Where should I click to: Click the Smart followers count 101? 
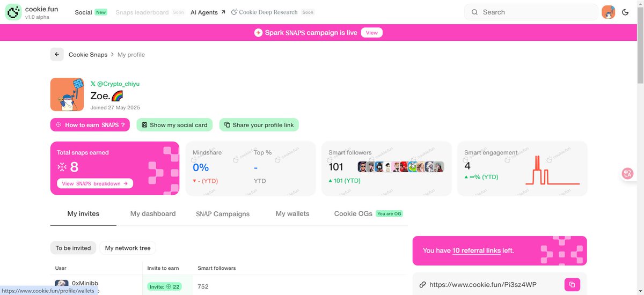point(336,167)
